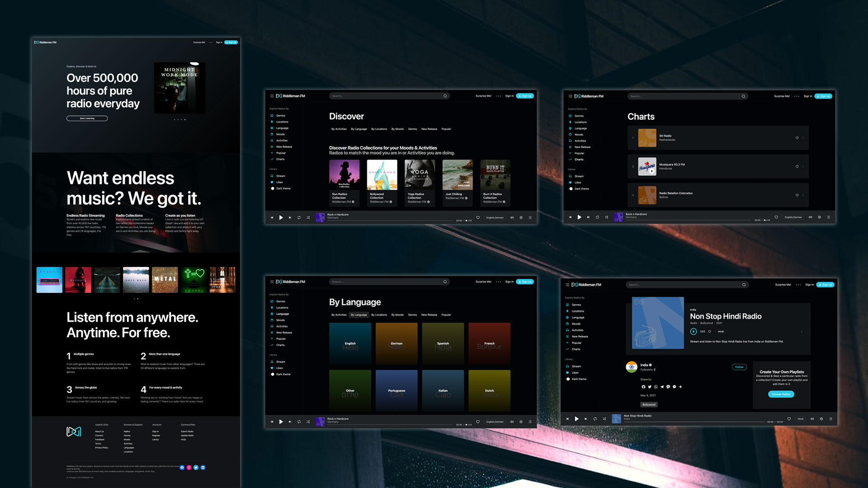Toggle repeat in Discover window's player bar
868x488 pixels.
pos(299,217)
